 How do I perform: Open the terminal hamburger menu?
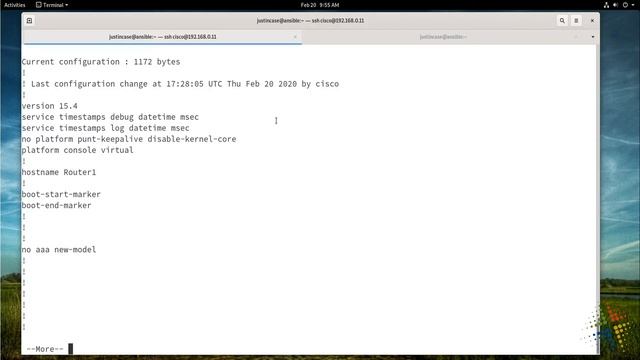point(576,20)
